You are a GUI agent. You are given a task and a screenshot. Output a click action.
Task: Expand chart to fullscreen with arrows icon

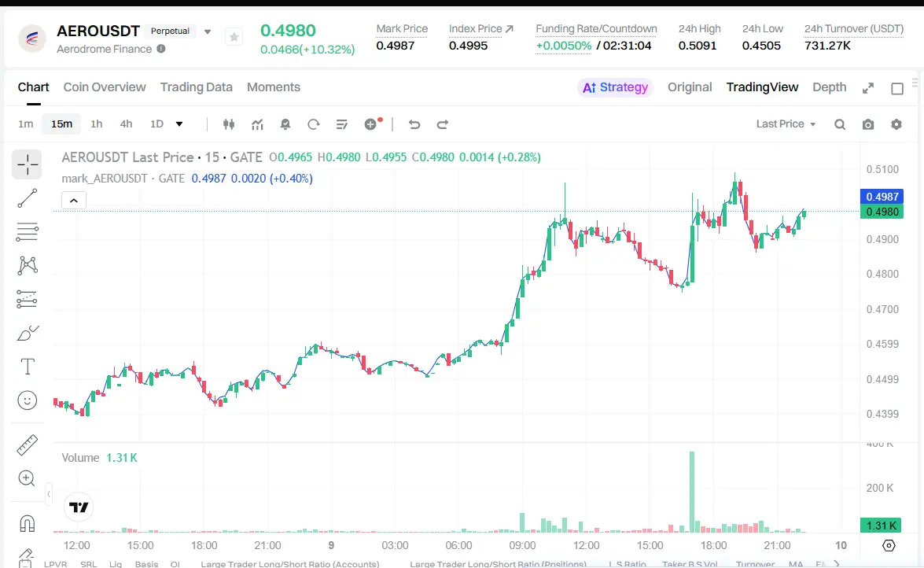pyautogui.click(x=868, y=88)
